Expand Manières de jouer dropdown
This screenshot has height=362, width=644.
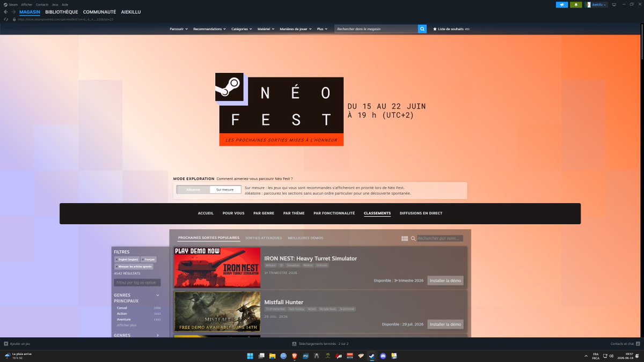click(x=296, y=29)
